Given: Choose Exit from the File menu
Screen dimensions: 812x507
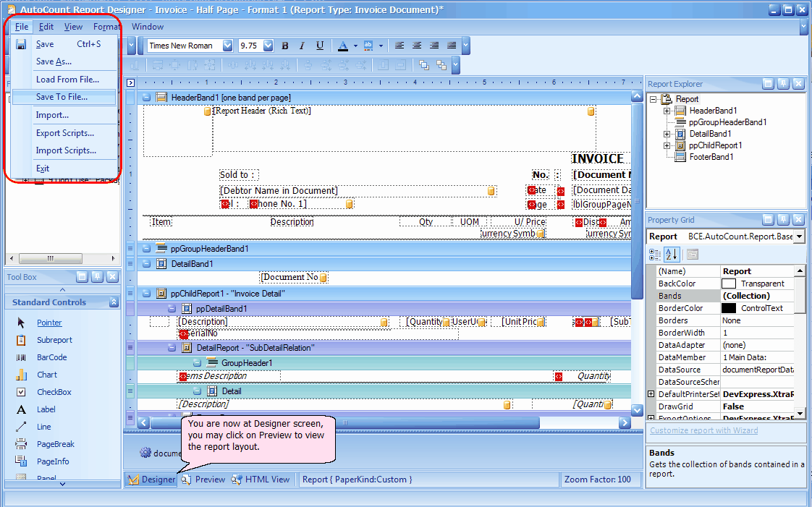Looking at the screenshot, I should pos(64,169).
